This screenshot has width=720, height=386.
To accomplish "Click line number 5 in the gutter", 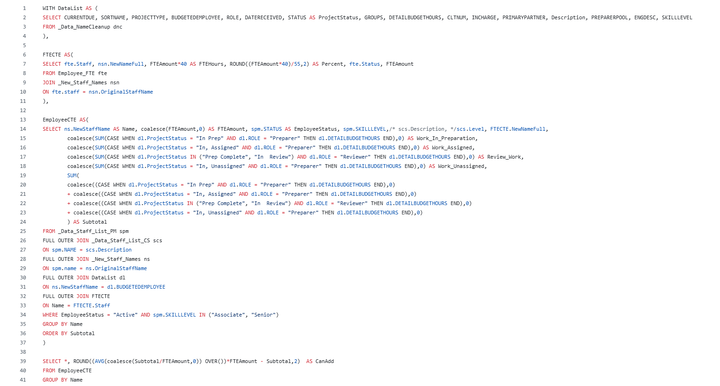I will [x=24, y=45].
